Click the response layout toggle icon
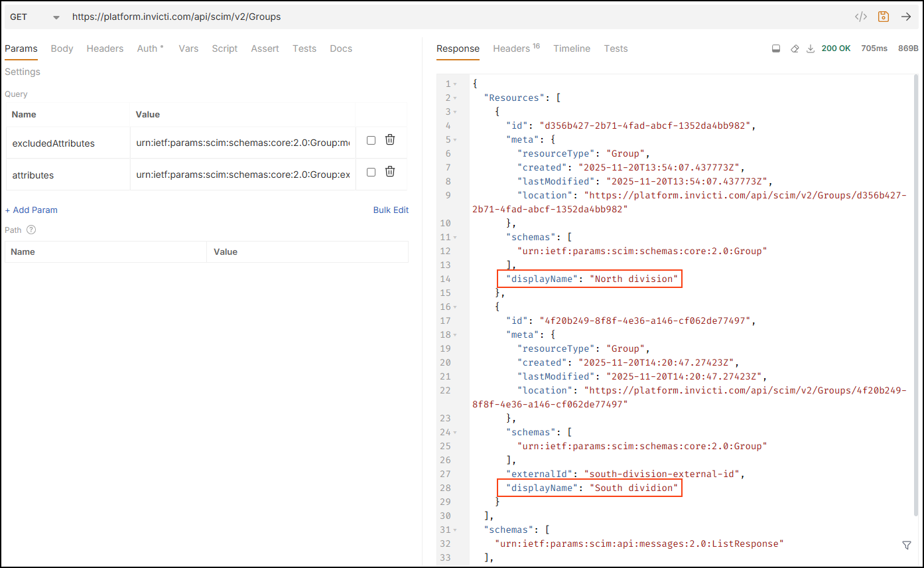 (776, 48)
